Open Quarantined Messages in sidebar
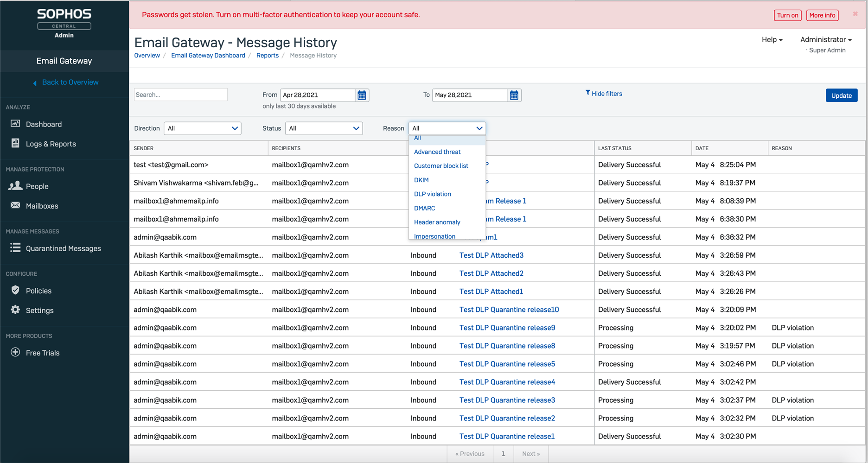This screenshot has width=868, height=463. [64, 248]
